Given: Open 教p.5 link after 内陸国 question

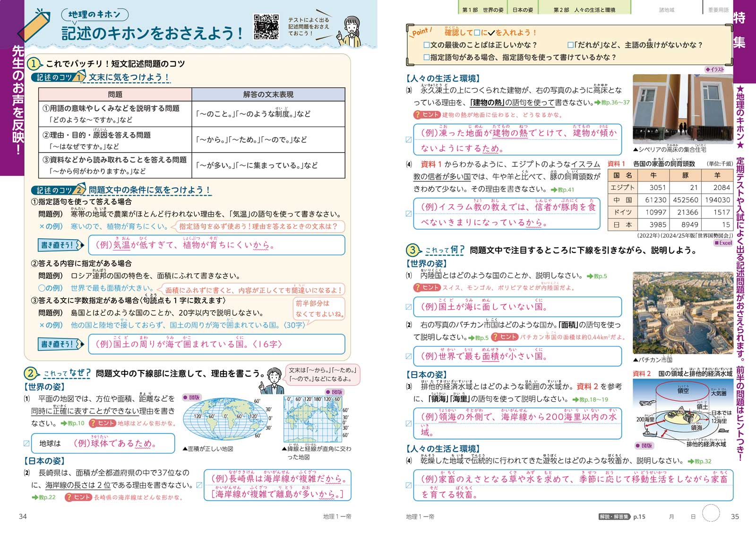Looking at the screenshot, I should click(597, 276).
